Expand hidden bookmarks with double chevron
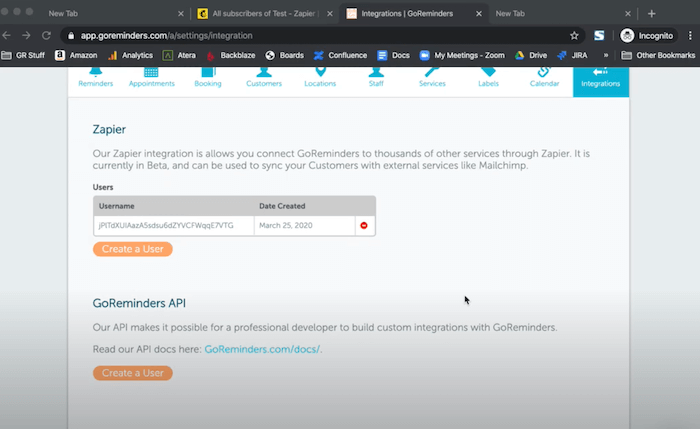 pyautogui.click(x=606, y=55)
